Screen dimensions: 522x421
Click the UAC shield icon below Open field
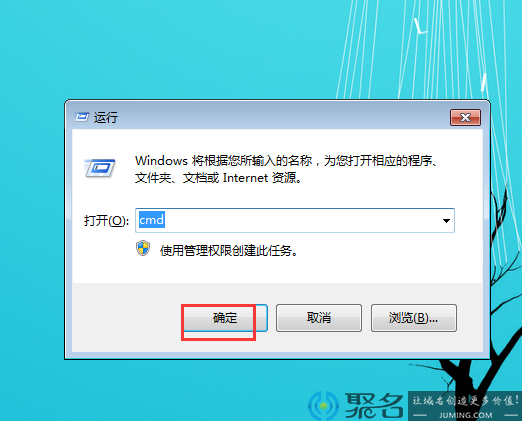pos(143,248)
